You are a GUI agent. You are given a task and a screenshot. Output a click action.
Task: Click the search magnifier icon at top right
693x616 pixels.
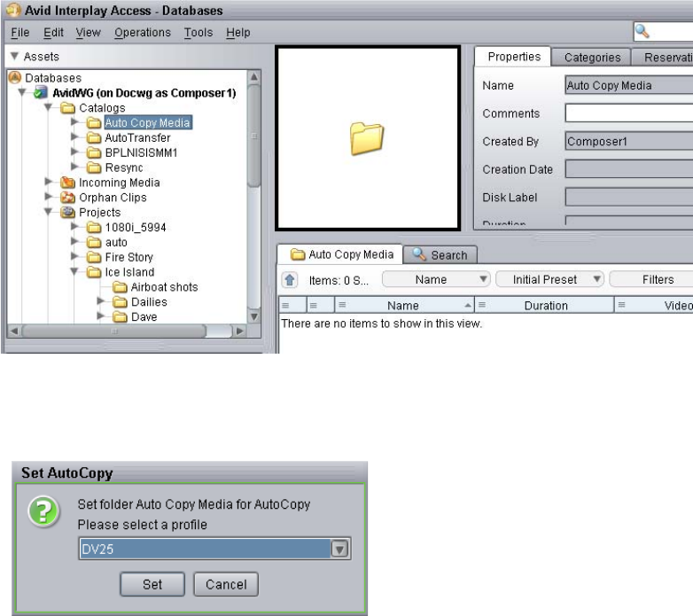(x=642, y=31)
